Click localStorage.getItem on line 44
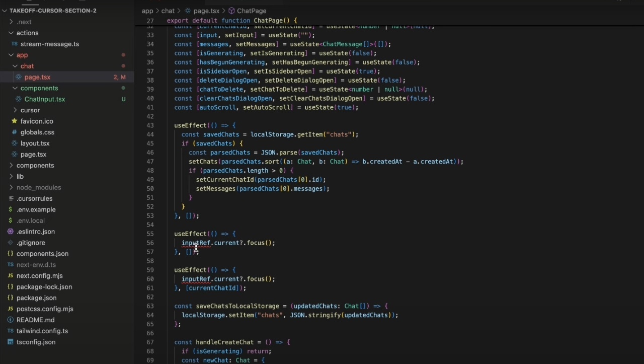The height and width of the screenshot is (364, 644). coord(287,134)
